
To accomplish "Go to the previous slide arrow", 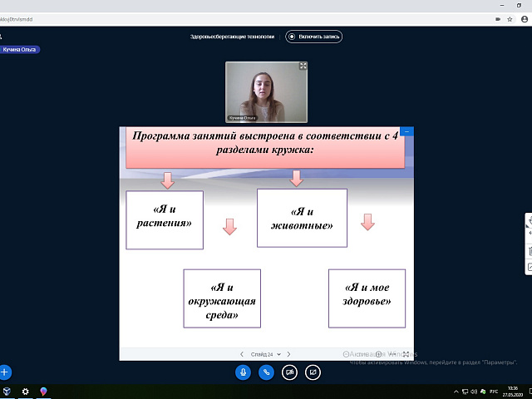I will (x=242, y=354).
